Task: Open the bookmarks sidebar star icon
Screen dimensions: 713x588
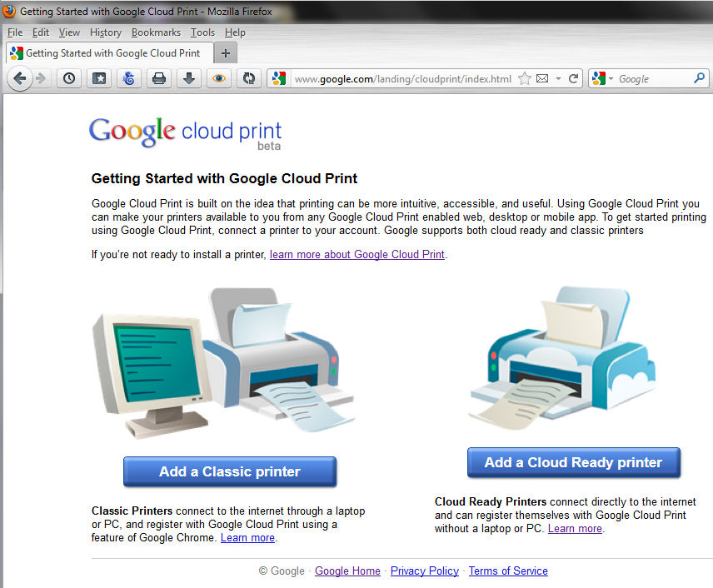Action: [x=100, y=78]
